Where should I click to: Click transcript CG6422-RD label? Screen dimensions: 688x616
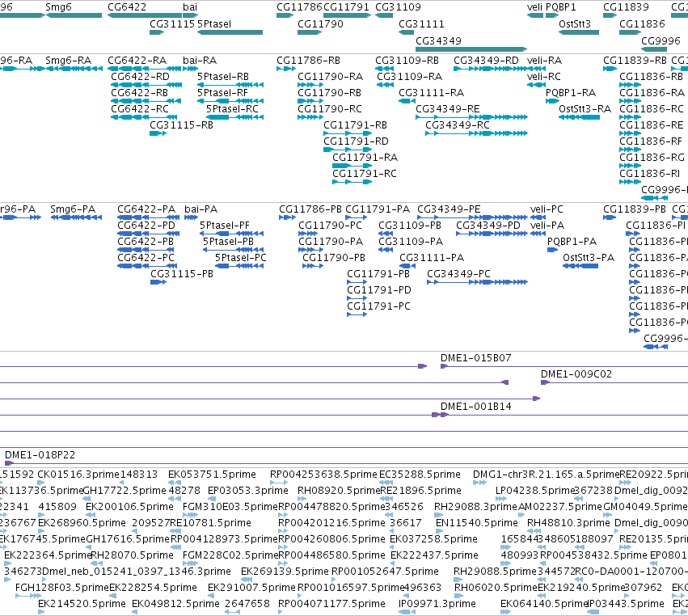point(141,77)
